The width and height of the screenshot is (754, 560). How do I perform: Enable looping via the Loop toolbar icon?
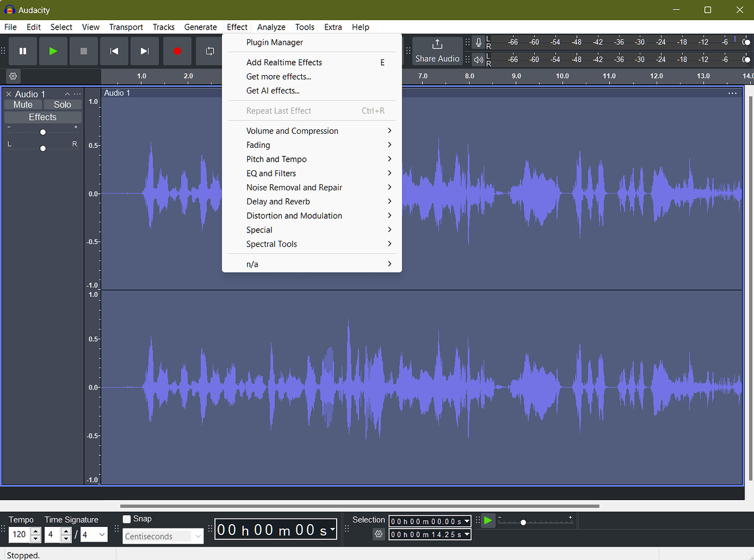210,51
